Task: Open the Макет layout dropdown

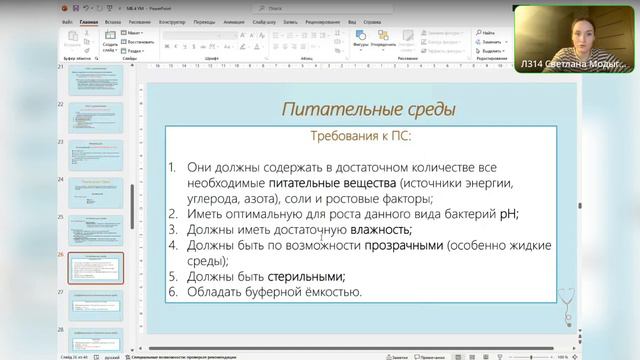Action: tap(132, 33)
